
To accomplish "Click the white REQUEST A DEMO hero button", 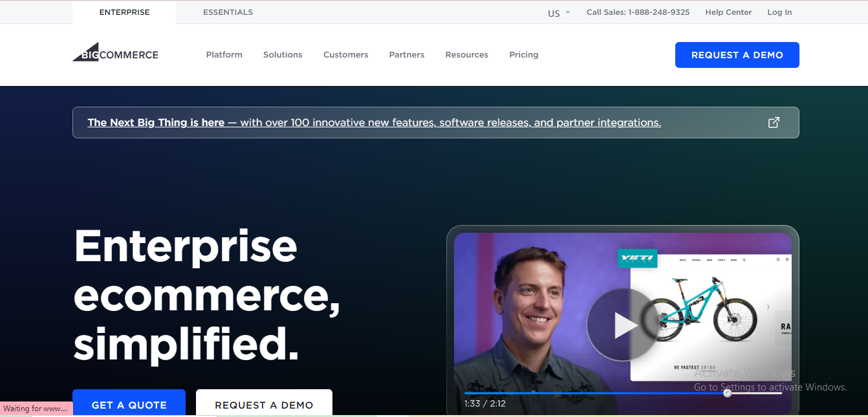I will [264, 404].
